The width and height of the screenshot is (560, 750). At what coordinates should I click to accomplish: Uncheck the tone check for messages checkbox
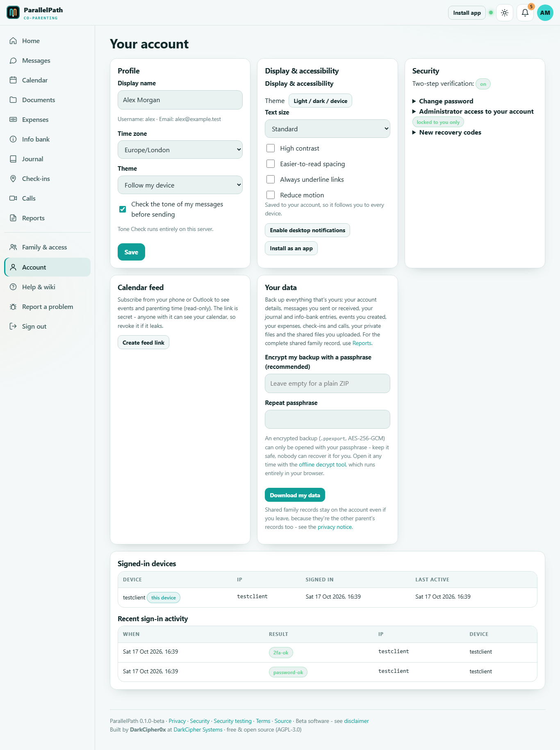click(123, 209)
